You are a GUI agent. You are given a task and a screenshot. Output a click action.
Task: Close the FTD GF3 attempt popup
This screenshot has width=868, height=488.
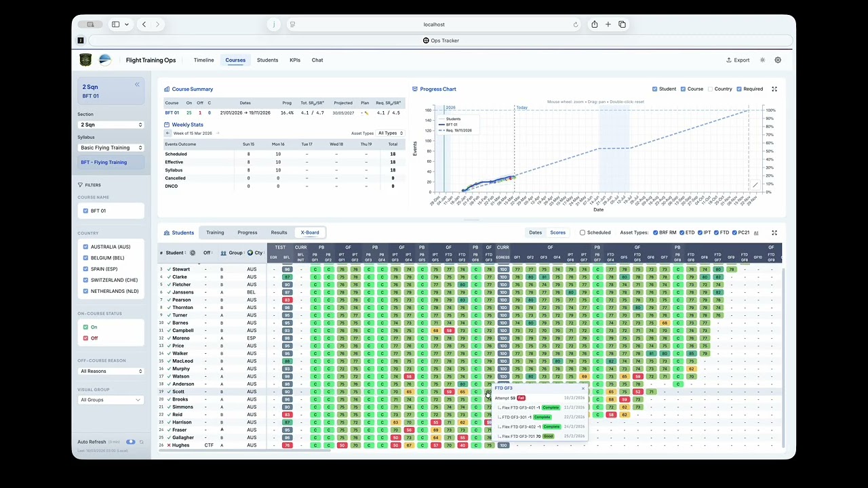[x=583, y=388]
